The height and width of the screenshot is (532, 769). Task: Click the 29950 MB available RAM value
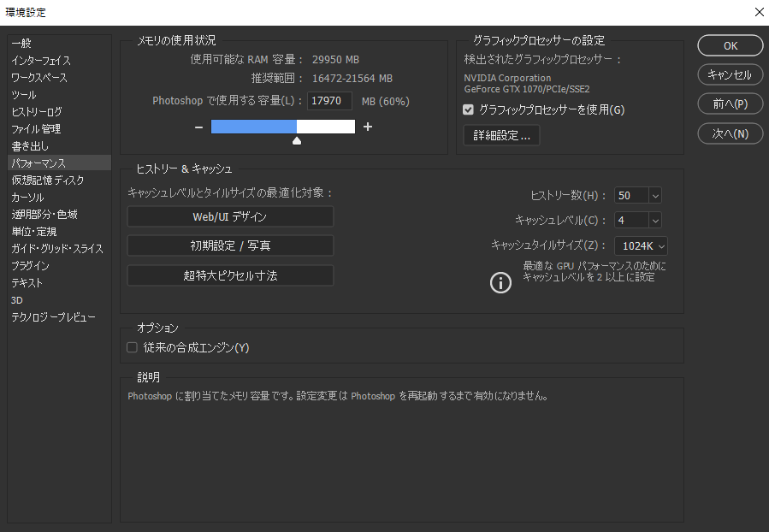click(x=335, y=60)
